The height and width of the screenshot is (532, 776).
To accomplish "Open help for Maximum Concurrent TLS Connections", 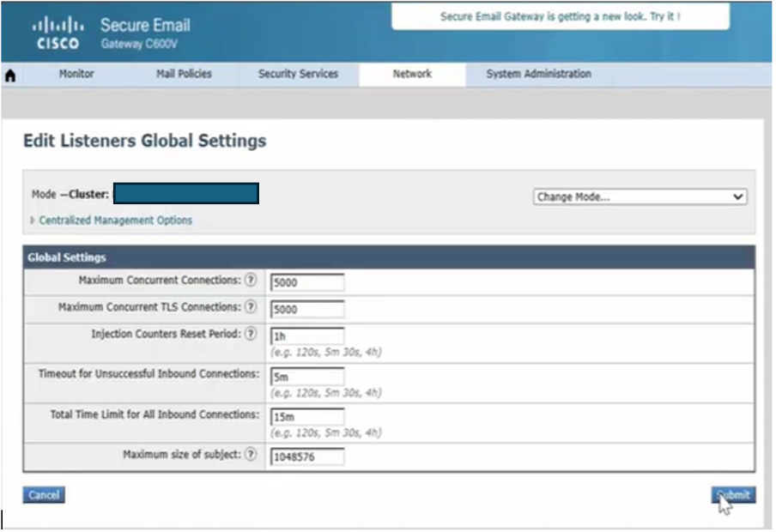I will pos(251,307).
